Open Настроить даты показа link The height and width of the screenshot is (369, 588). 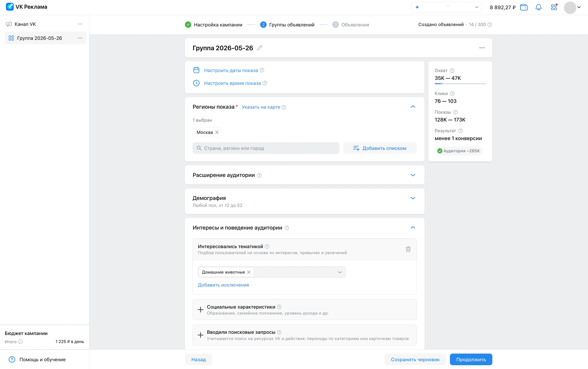point(231,71)
